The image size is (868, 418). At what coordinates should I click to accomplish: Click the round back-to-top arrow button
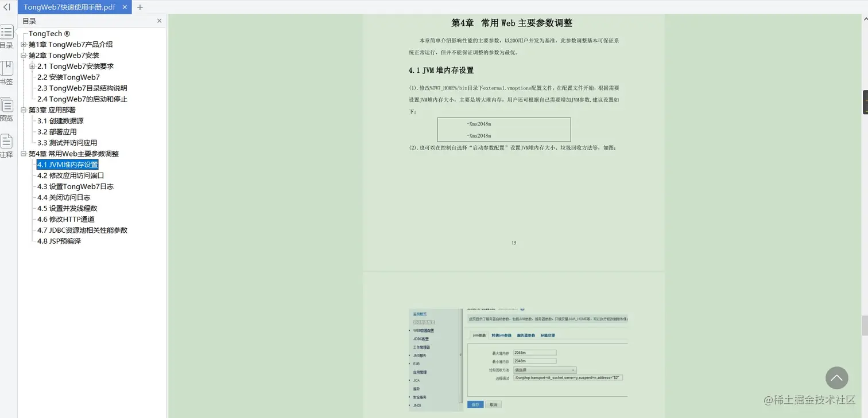pos(836,378)
